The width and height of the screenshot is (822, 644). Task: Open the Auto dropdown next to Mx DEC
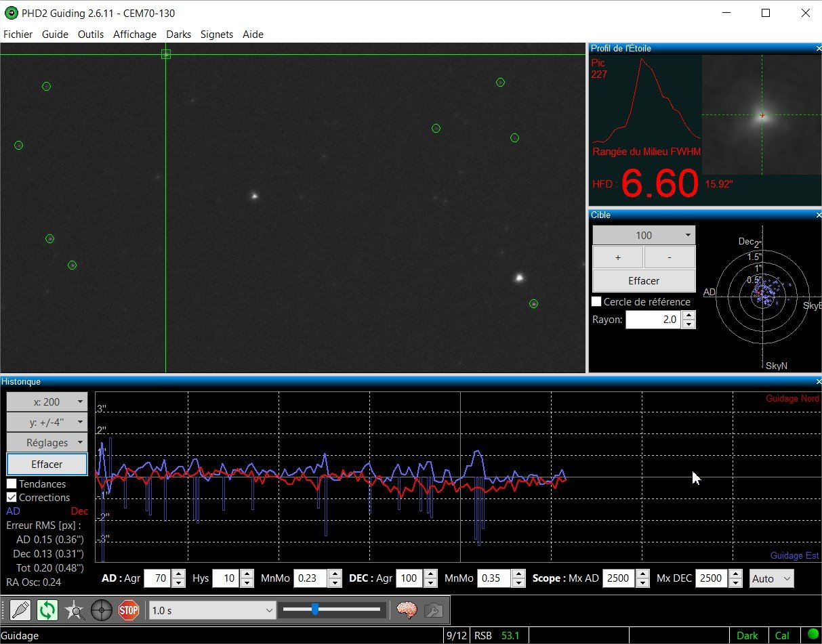pyautogui.click(x=770, y=578)
